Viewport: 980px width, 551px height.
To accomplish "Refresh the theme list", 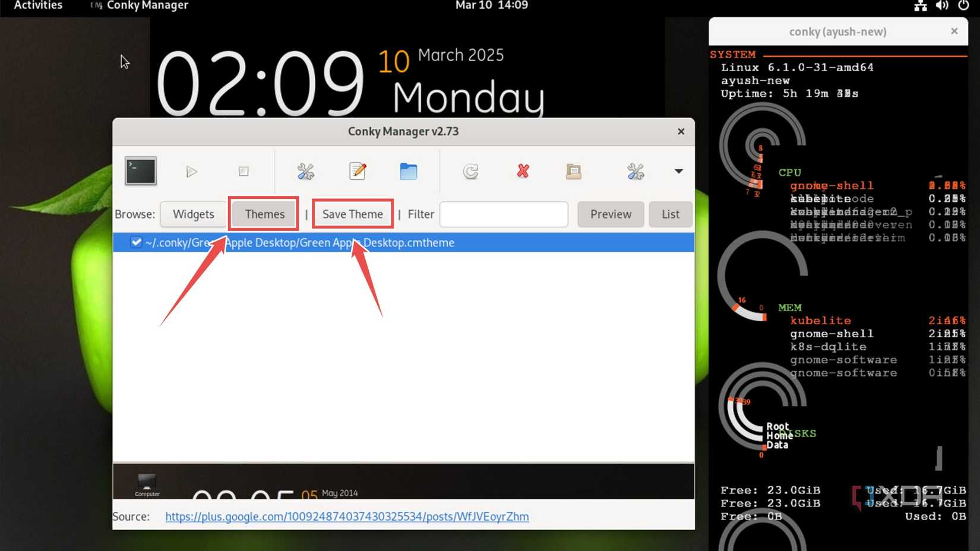I will pyautogui.click(x=470, y=171).
